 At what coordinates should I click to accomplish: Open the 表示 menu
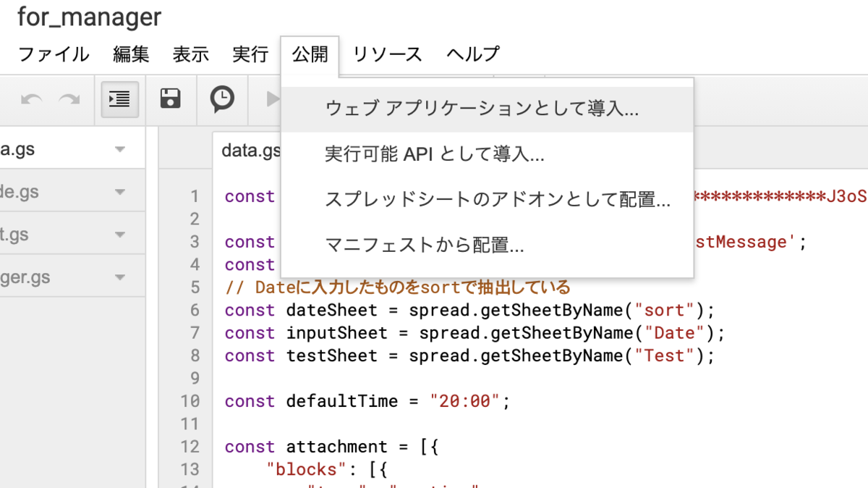(191, 54)
